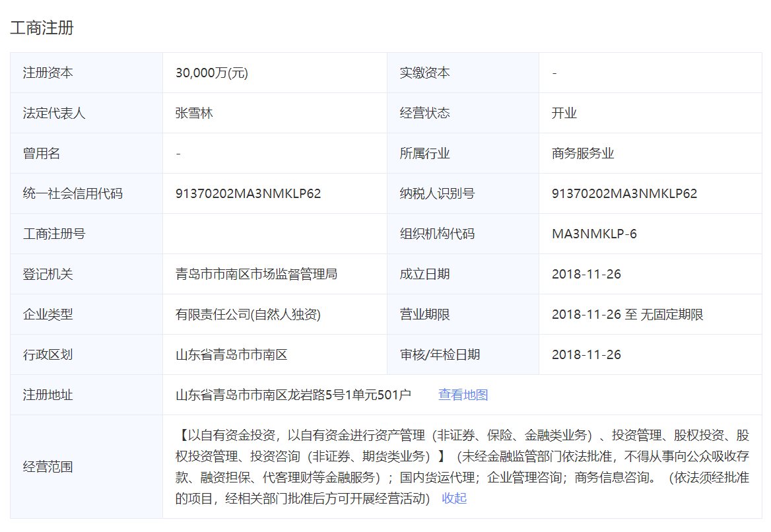Click the 经营范围 label cell

(48, 467)
